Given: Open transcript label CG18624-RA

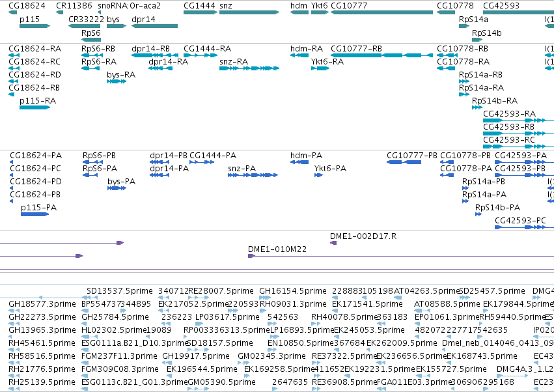Looking at the screenshot, I should coord(35,48).
